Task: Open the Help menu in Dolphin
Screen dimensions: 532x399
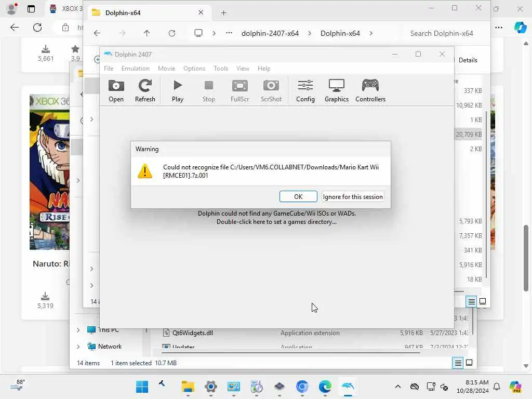Action: (x=264, y=69)
